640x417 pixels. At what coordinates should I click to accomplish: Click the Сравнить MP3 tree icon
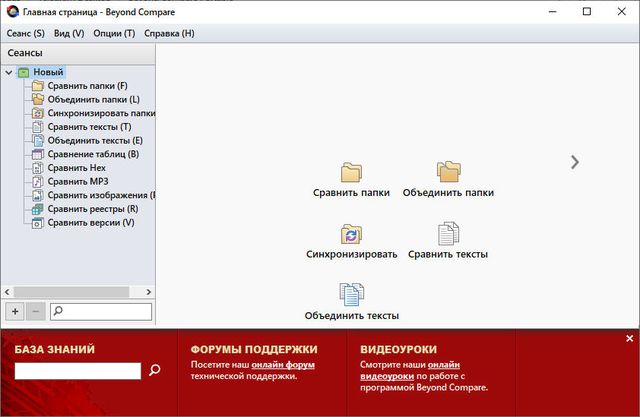pos(38,182)
